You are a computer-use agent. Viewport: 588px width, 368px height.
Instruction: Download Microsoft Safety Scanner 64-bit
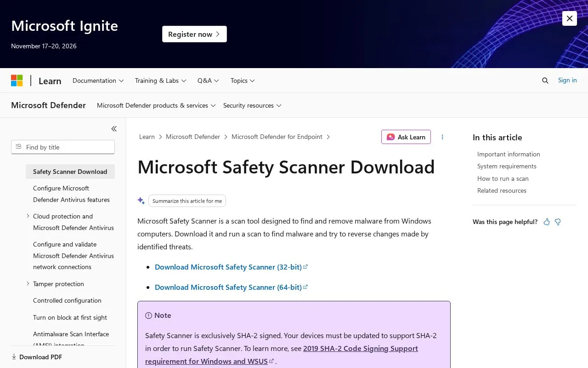point(231,287)
